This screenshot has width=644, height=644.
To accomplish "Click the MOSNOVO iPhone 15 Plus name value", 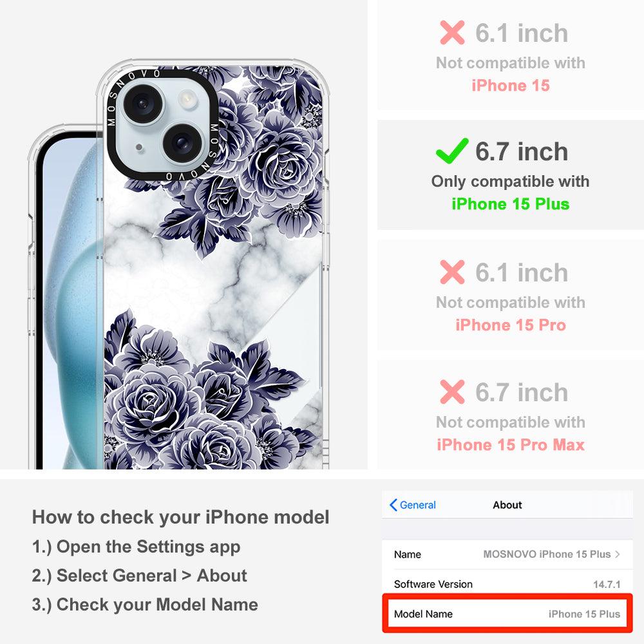I will point(547,554).
